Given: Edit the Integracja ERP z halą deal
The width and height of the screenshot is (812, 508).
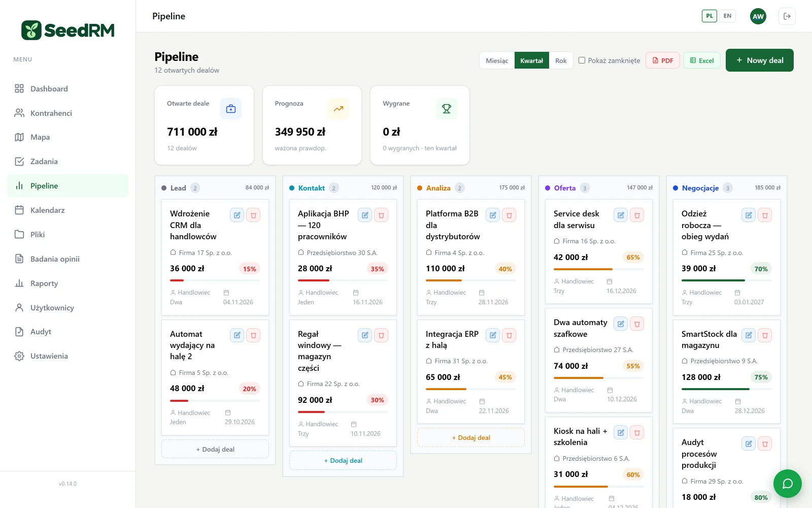Looking at the screenshot, I should pos(493,335).
